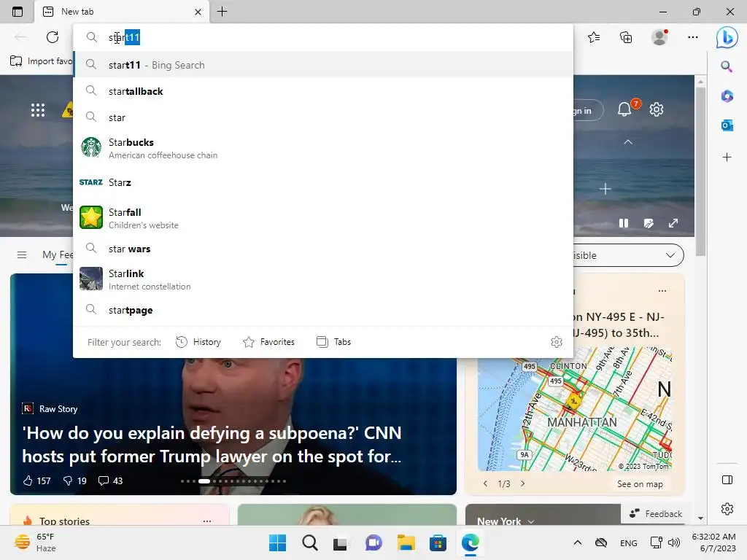Select Starfall children's website suggestion

(x=323, y=217)
